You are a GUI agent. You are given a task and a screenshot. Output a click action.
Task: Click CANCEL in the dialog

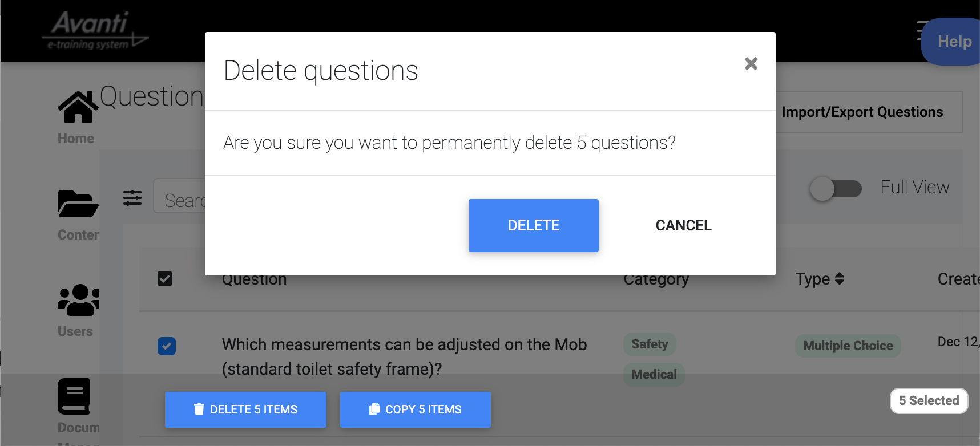683,225
